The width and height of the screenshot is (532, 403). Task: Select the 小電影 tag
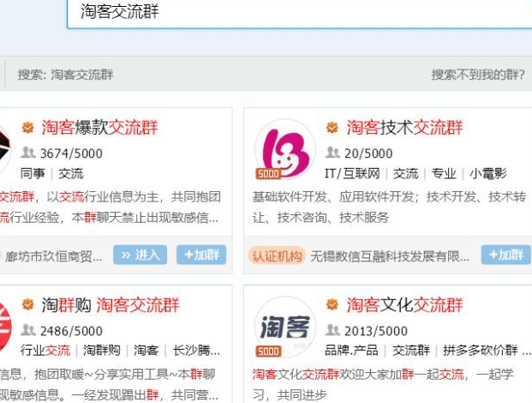pos(488,173)
